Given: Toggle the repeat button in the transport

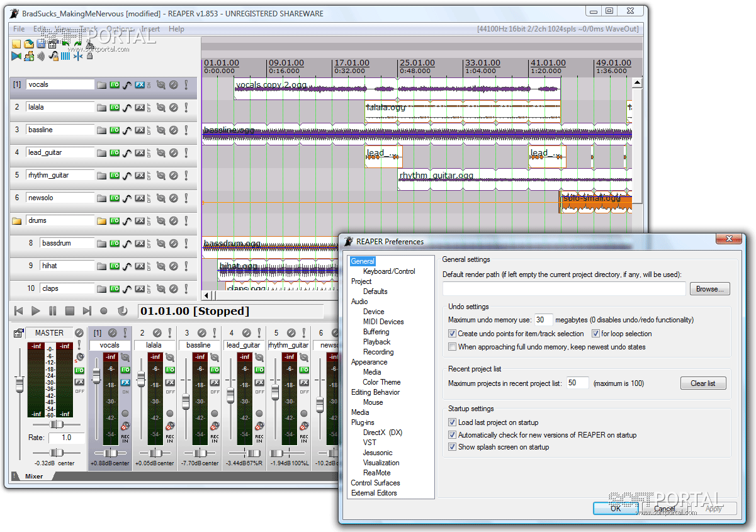Looking at the screenshot, I should (x=123, y=311).
